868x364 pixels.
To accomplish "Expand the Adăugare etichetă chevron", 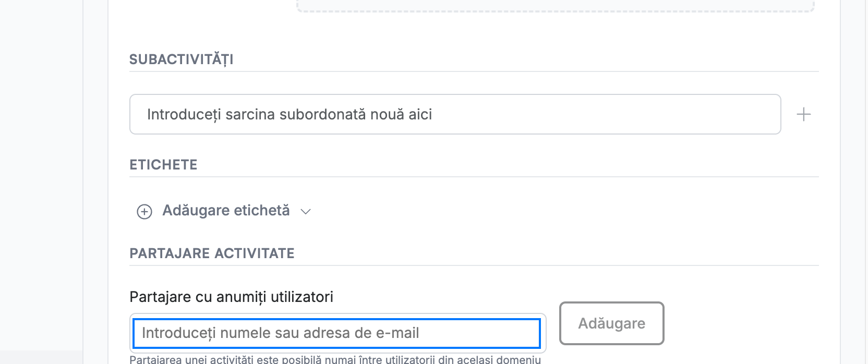I will tap(306, 211).
